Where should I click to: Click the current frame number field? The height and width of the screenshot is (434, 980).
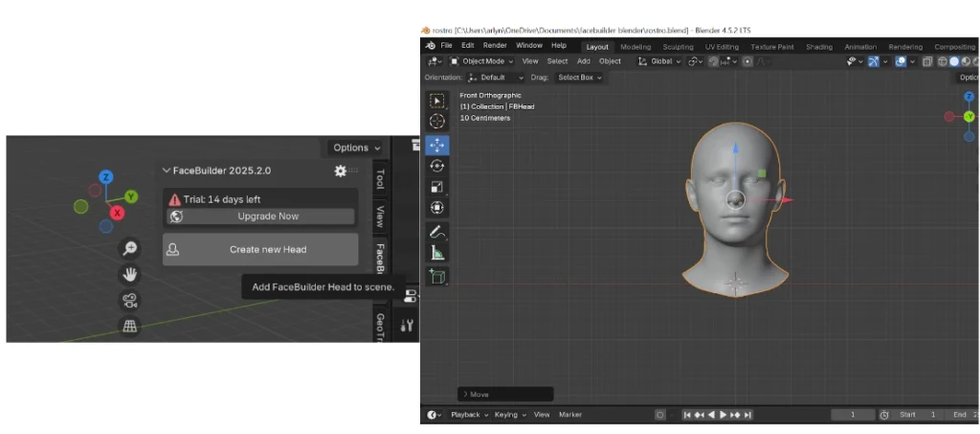(x=851, y=415)
